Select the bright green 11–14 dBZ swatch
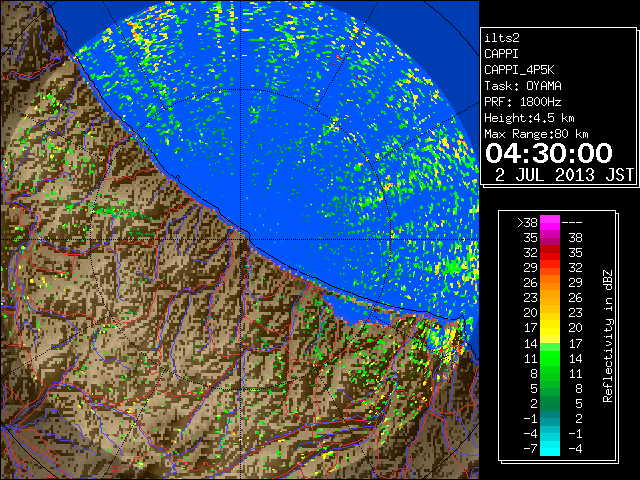Viewport: 640px width, 480px height. click(x=550, y=358)
